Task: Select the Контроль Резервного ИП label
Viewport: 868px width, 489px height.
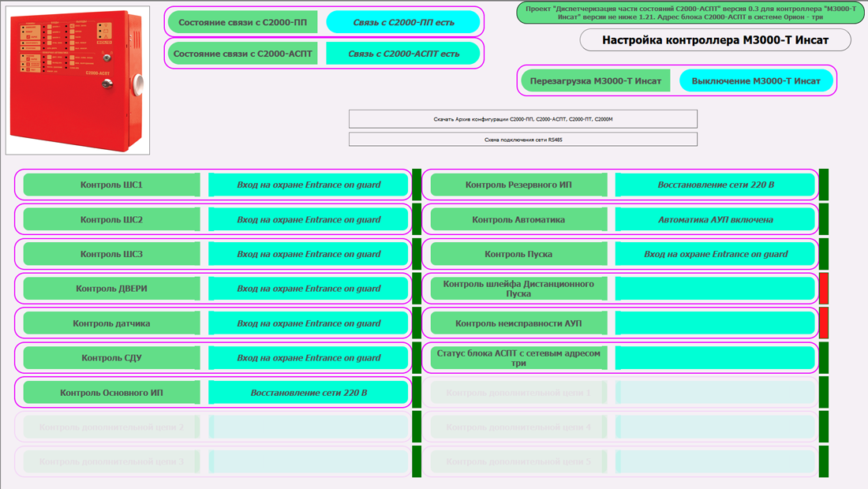Action: tap(518, 185)
